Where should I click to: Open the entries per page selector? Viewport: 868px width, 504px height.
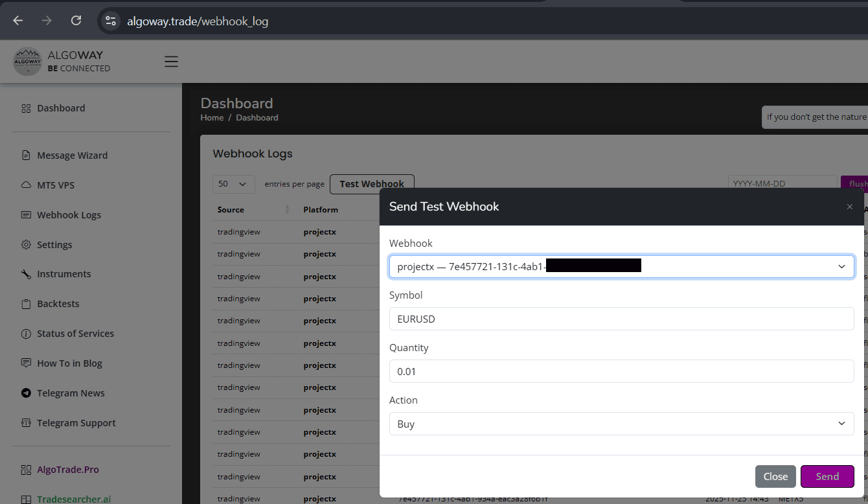pos(233,184)
